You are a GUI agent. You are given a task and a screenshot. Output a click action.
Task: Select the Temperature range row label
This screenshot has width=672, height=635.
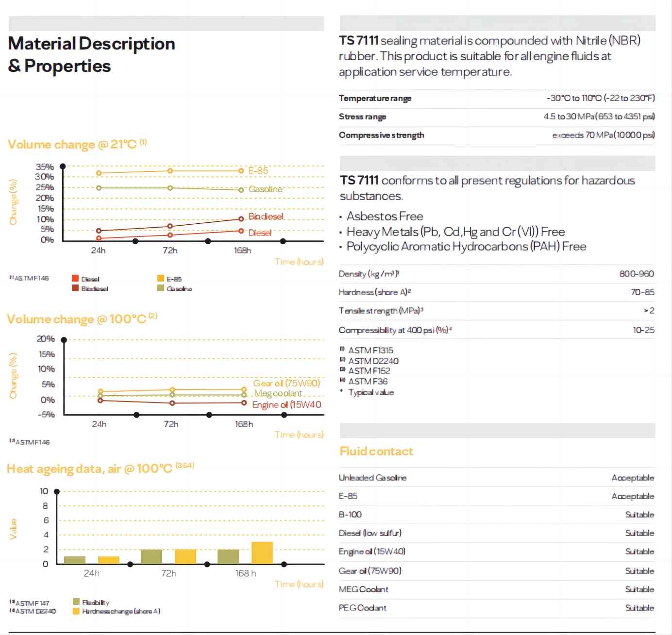point(375,98)
